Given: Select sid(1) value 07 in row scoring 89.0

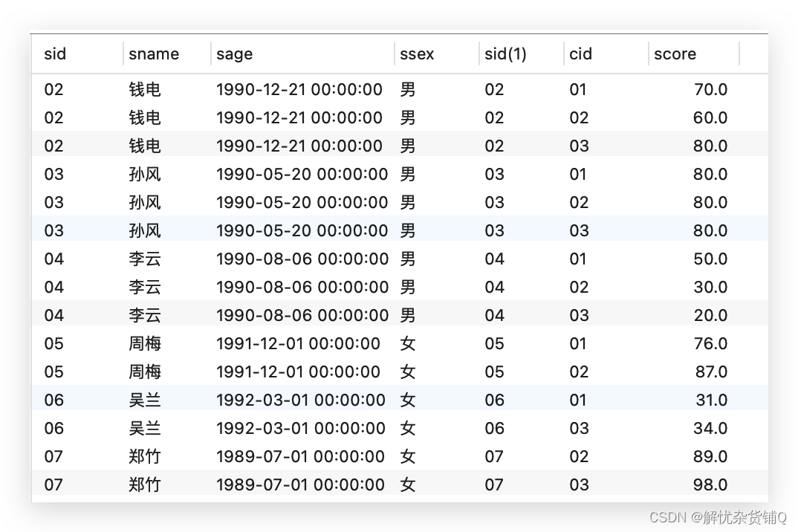Looking at the screenshot, I should pyautogui.click(x=494, y=457).
